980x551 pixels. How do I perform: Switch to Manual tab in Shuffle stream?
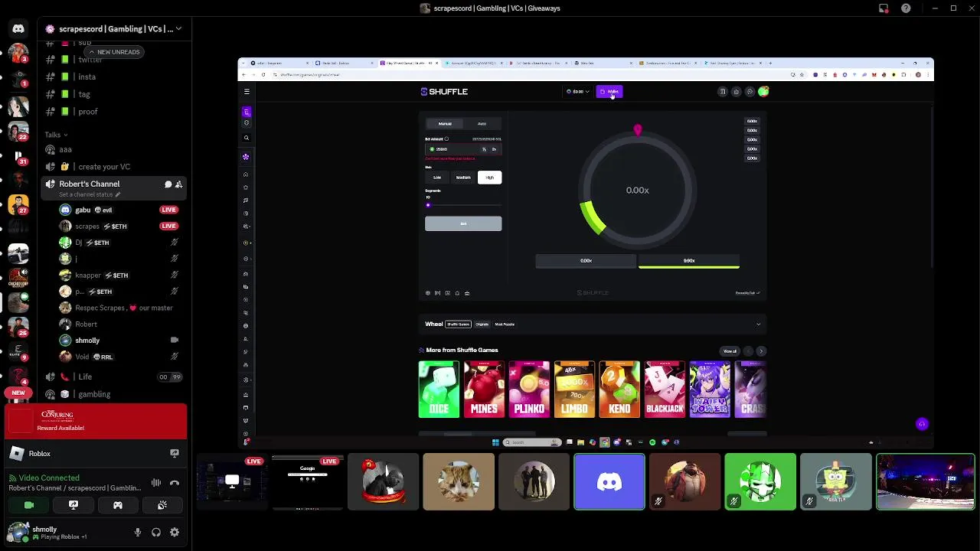pyautogui.click(x=445, y=123)
